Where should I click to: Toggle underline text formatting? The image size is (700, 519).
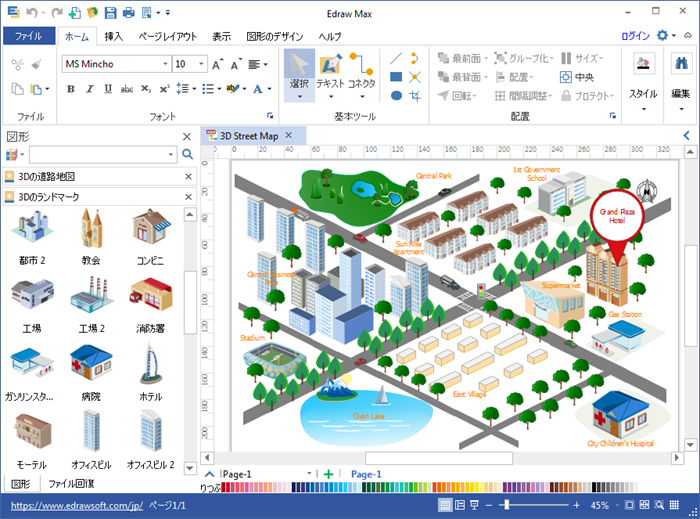108,89
